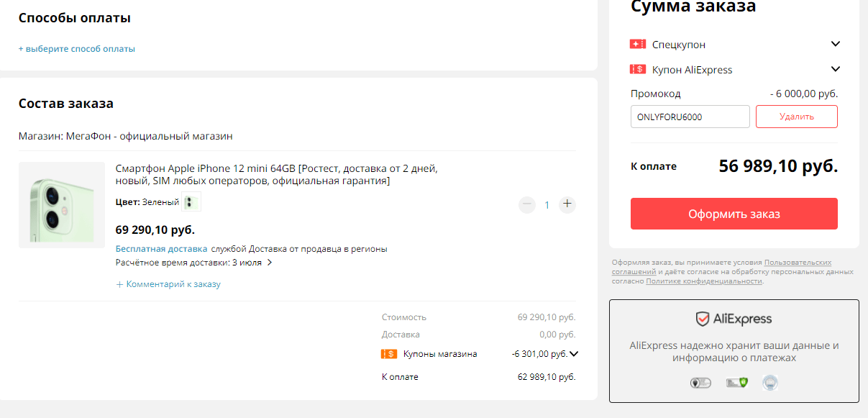Expand the Купоны магазина discount details

click(574, 354)
